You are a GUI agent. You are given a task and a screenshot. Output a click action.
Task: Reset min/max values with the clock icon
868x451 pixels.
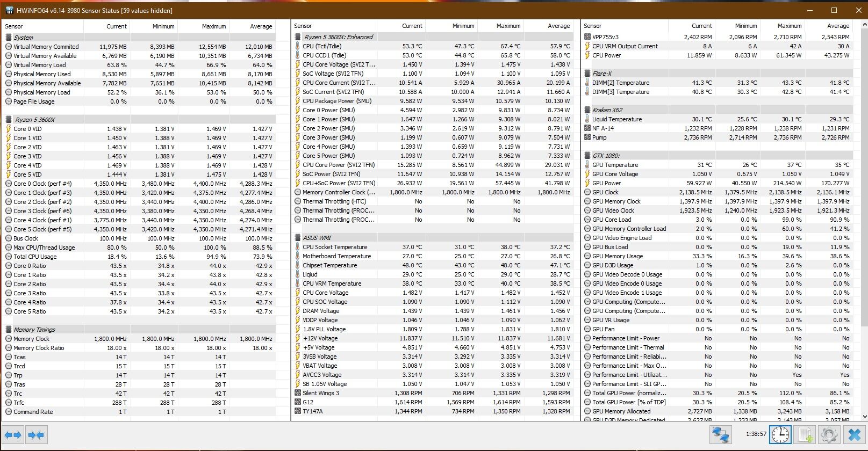[780, 434]
